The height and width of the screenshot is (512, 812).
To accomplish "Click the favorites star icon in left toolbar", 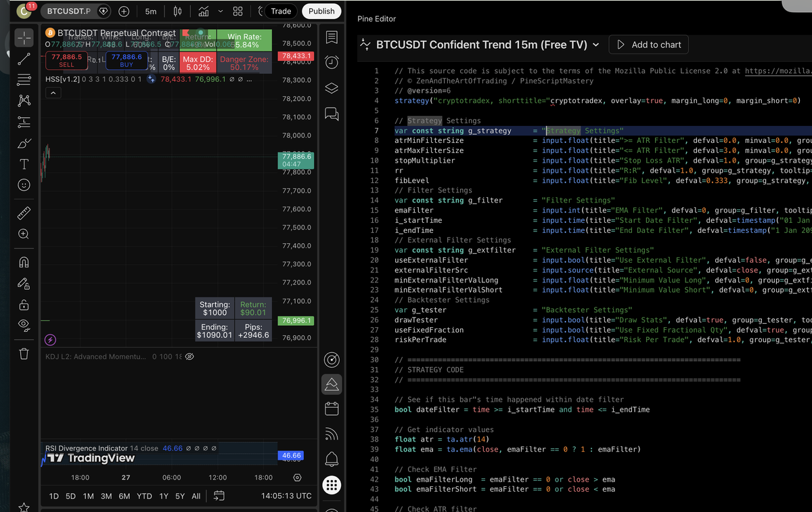I will coord(24,507).
